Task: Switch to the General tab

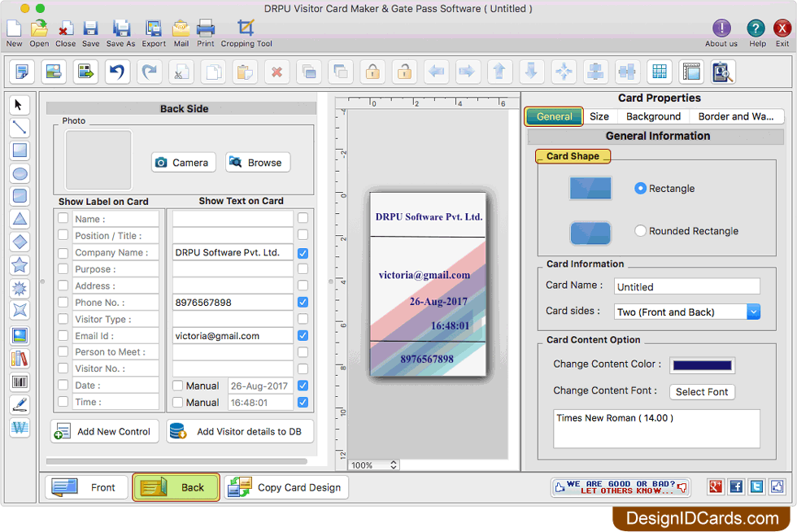Action: pyautogui.click(x=554, y=116)
